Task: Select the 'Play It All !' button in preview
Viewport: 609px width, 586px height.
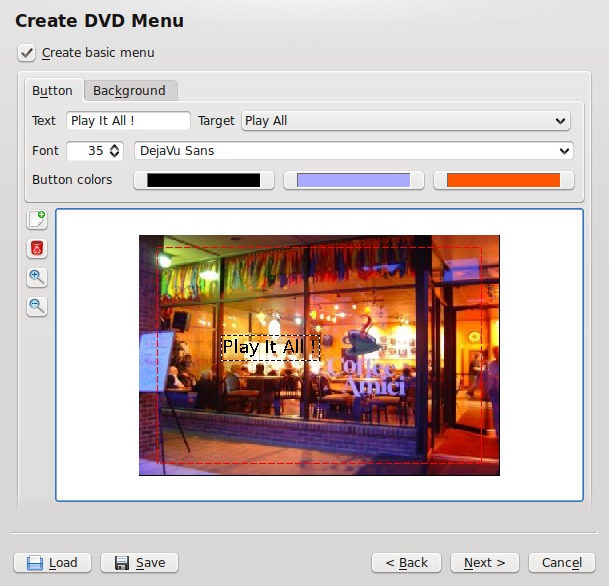Action: coord(270,347)
